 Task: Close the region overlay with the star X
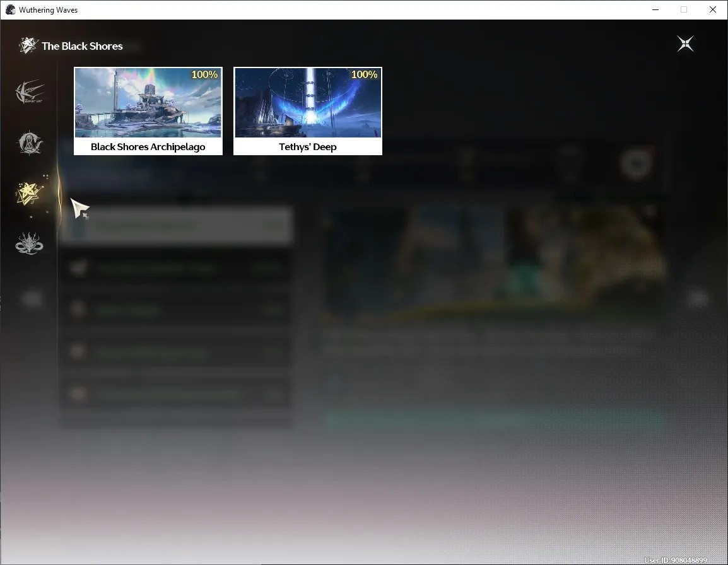click(x=685, y=44)
